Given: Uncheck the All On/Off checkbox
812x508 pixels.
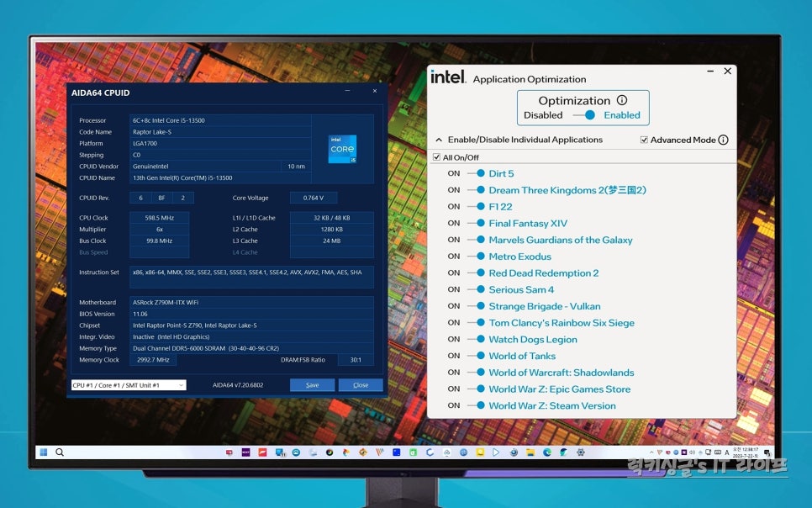Looking at the screenshot, I should [435, 156].
